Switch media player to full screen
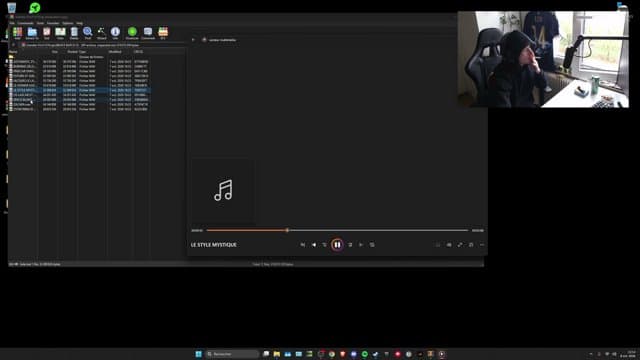 460,245
